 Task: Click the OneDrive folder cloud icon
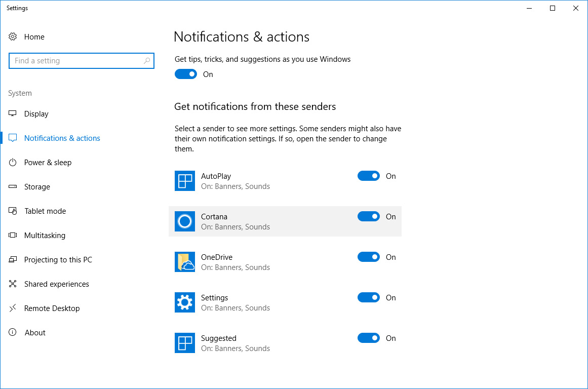click(x=185, y=262)
